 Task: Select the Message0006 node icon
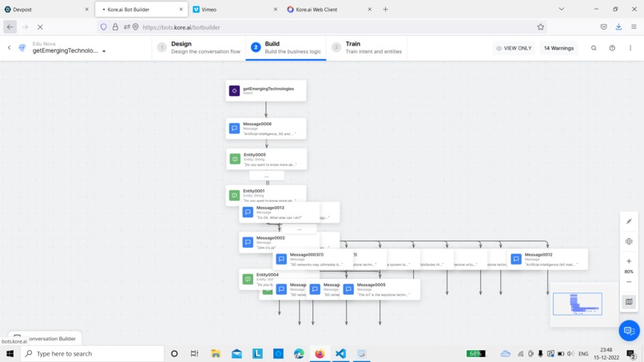pyautogui.click(x=234, y=128)
